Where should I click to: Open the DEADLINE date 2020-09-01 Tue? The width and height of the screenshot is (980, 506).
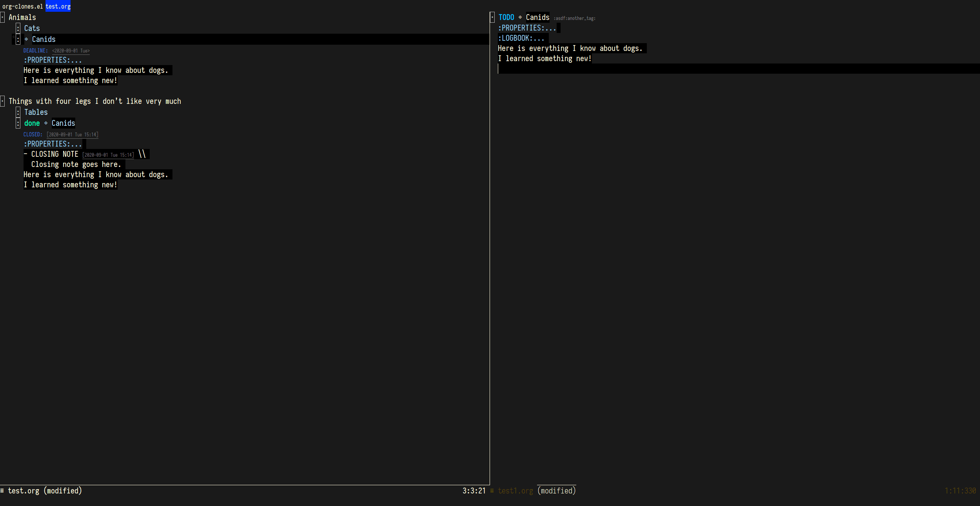(x=71, y=51)
